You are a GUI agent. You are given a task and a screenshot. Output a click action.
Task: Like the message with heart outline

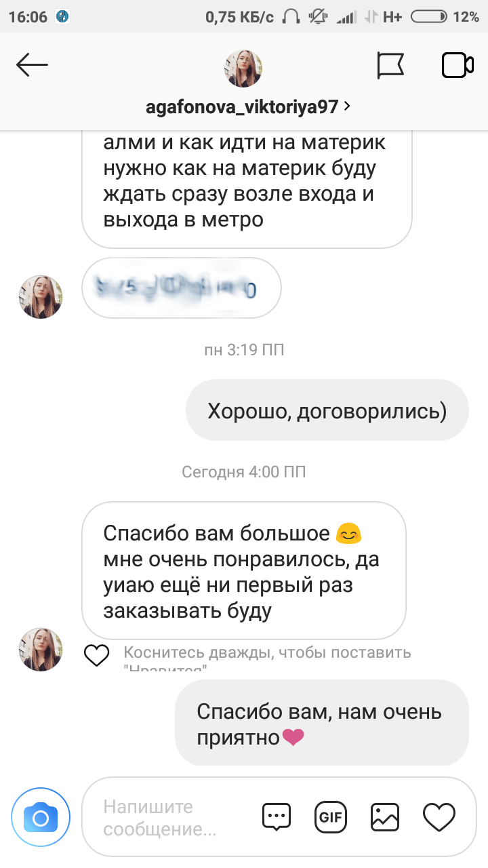click(x=96, y=655)
